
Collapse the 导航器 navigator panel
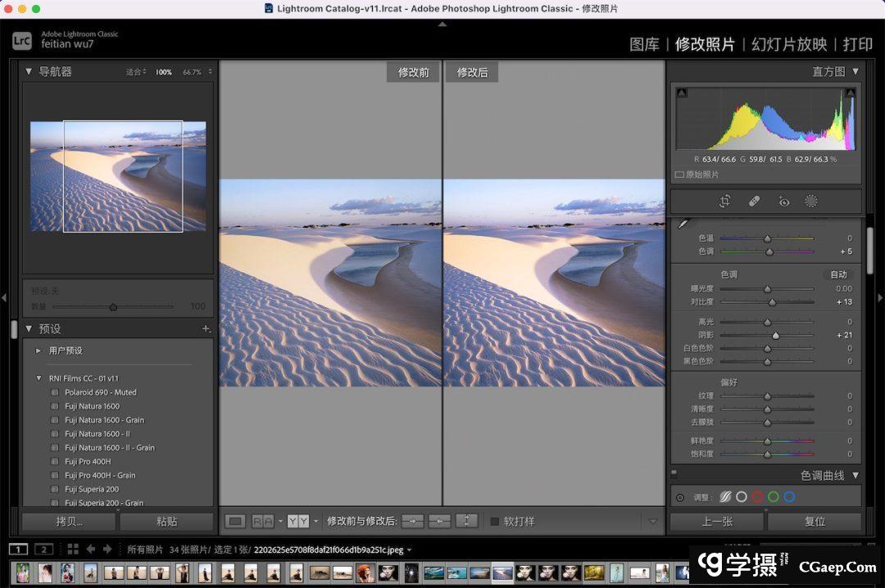pyautogui.click(x=29, y=71)
